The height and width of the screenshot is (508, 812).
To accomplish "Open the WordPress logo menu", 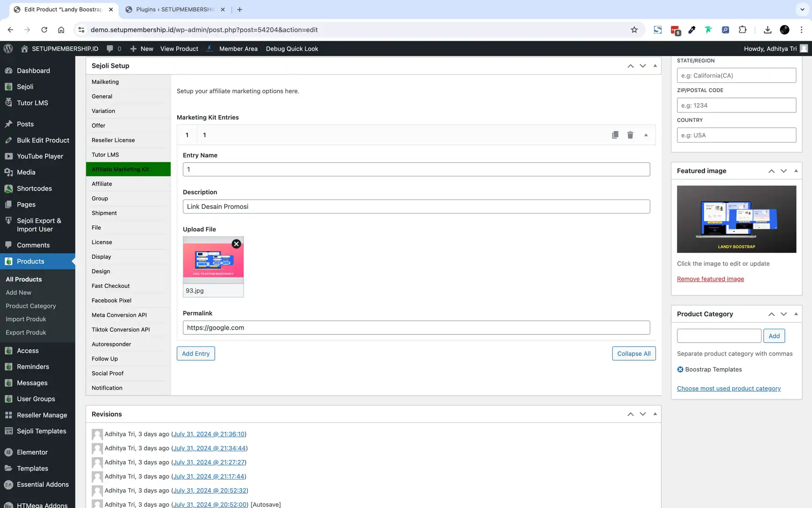I will point(8,48).
